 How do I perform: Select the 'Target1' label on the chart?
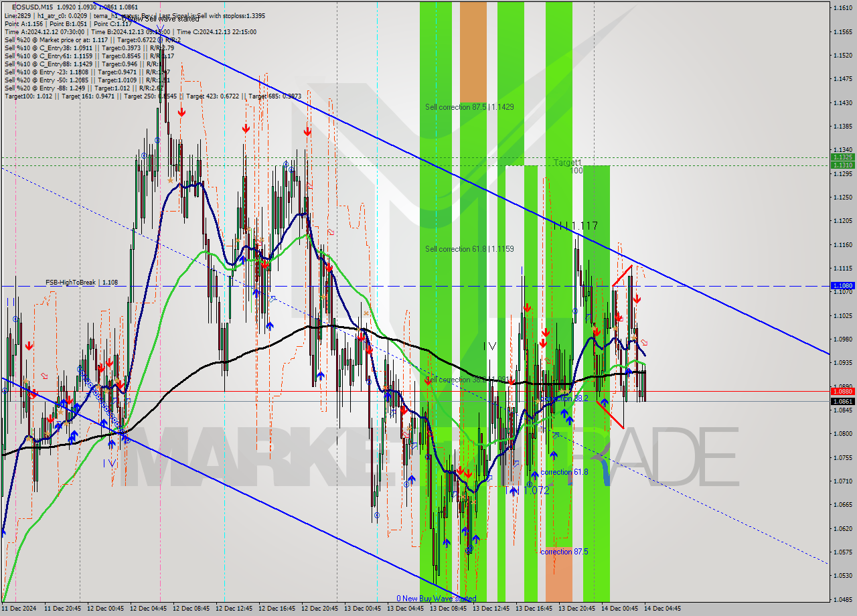coord(568,163)
